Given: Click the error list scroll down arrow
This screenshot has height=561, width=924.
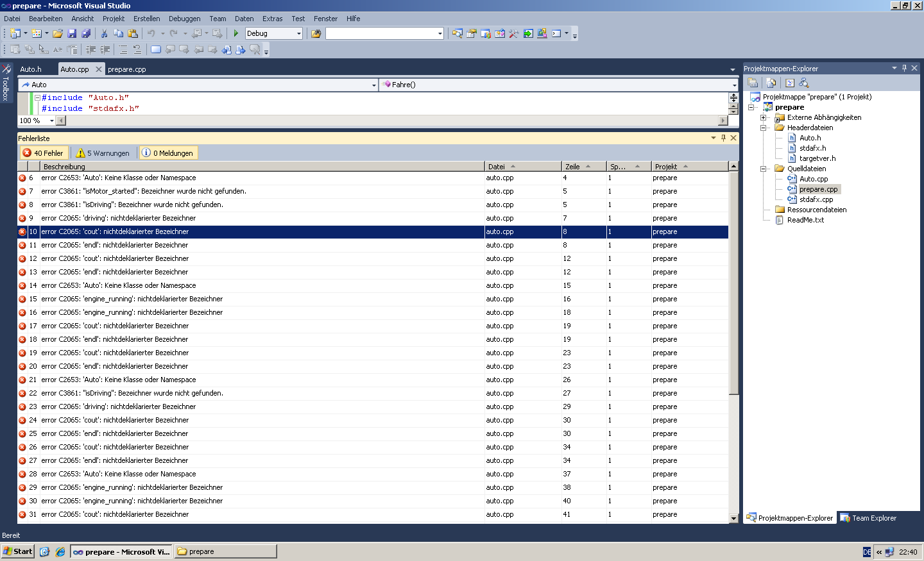Looking at the screenshot, I should (x=733, y=519).
